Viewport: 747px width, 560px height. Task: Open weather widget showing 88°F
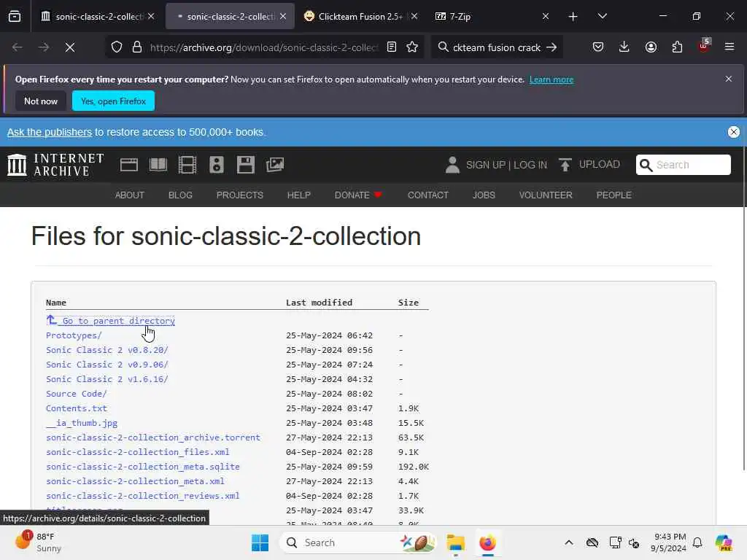(x=38, y=542)
